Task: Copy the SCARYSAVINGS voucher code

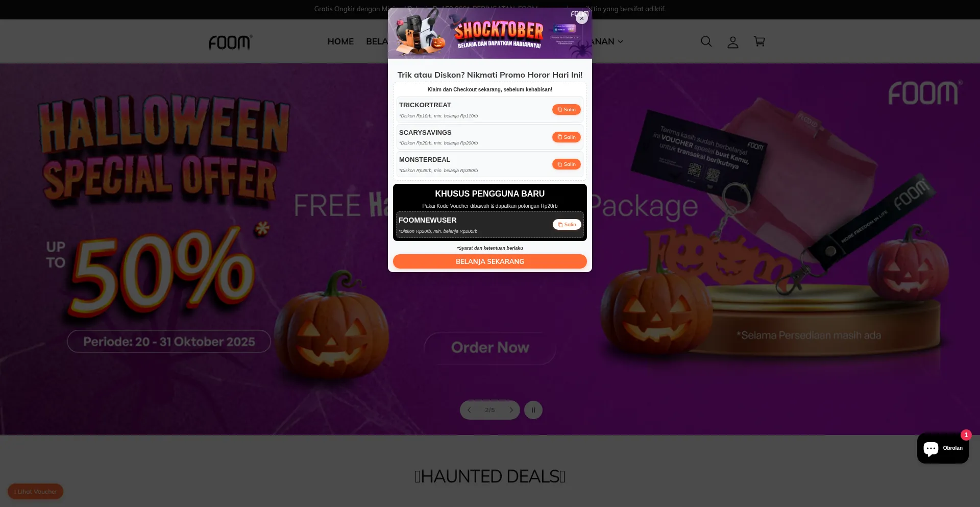Action: [567, 137]
